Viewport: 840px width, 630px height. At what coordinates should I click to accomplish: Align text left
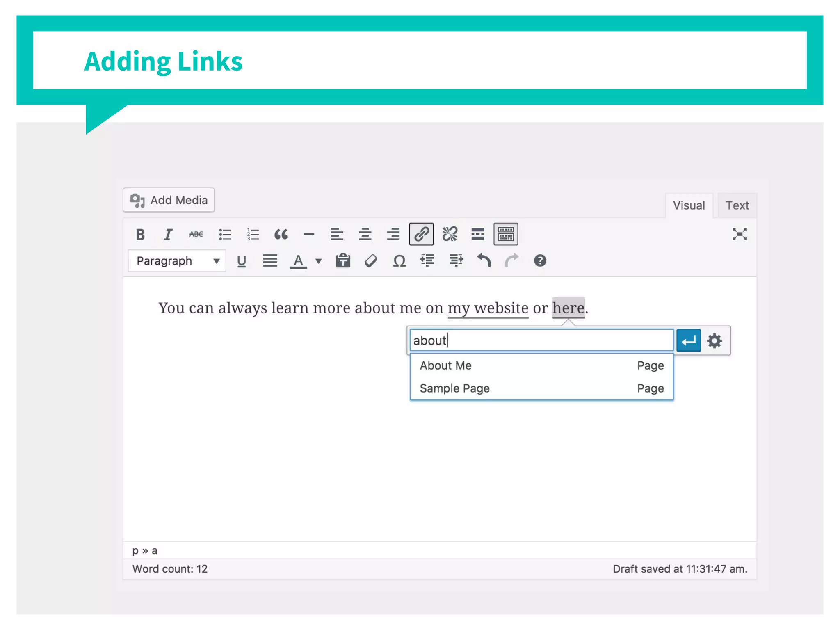[x=337, y=235]
